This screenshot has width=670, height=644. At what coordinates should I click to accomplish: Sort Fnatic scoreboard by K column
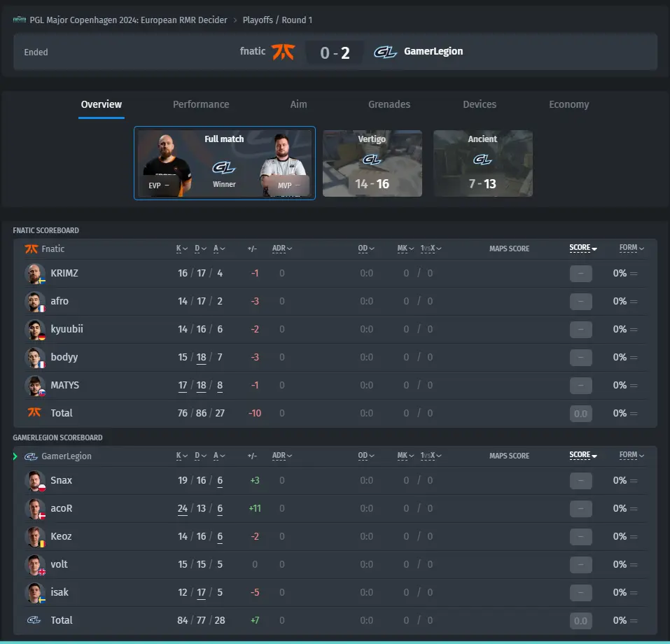(x=181, y=248)
